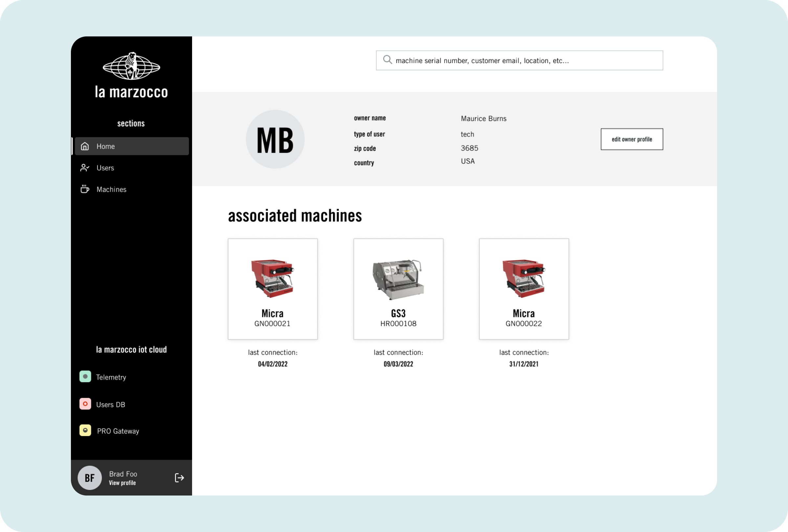Open the Machines section

tap(132, 189)
